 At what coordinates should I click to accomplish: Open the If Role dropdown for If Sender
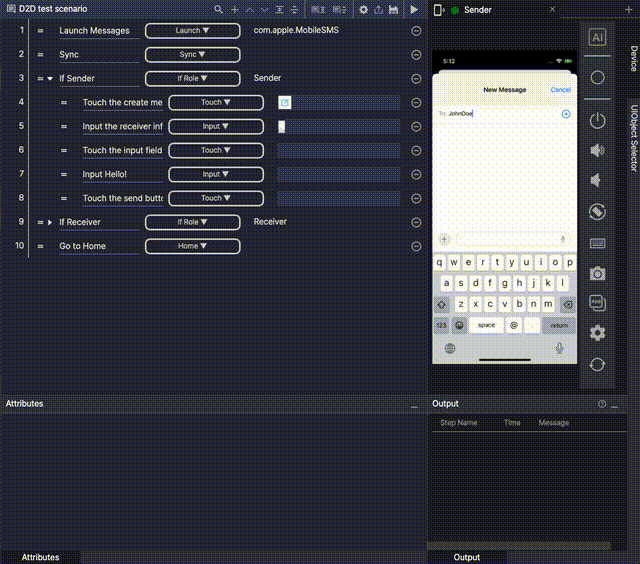click(192, 78)
